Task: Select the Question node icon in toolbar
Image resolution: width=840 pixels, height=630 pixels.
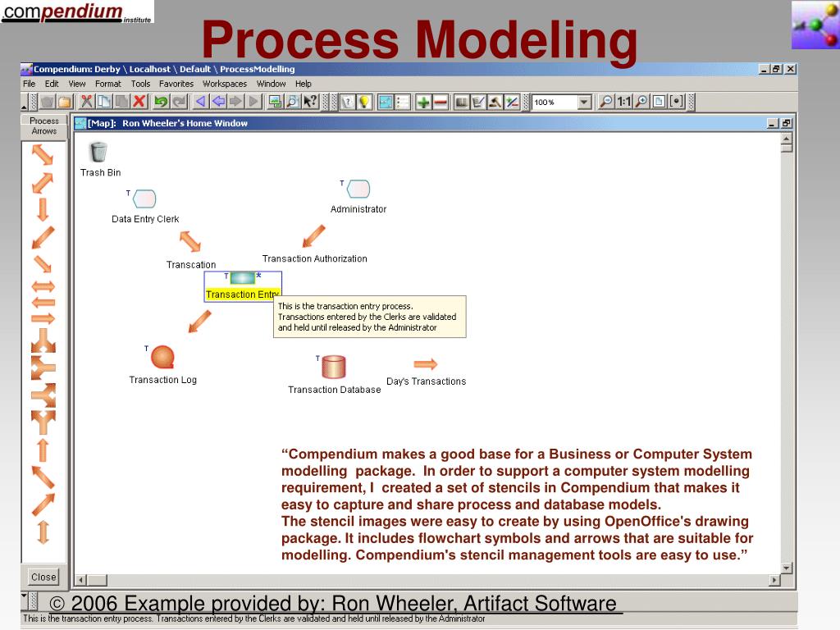Action: (348, 101)
